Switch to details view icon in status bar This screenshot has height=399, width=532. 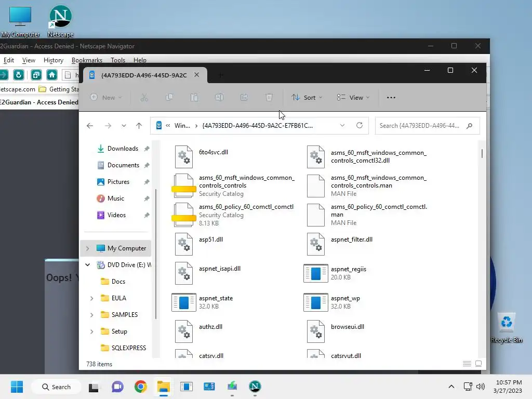(x=467, y=364)
